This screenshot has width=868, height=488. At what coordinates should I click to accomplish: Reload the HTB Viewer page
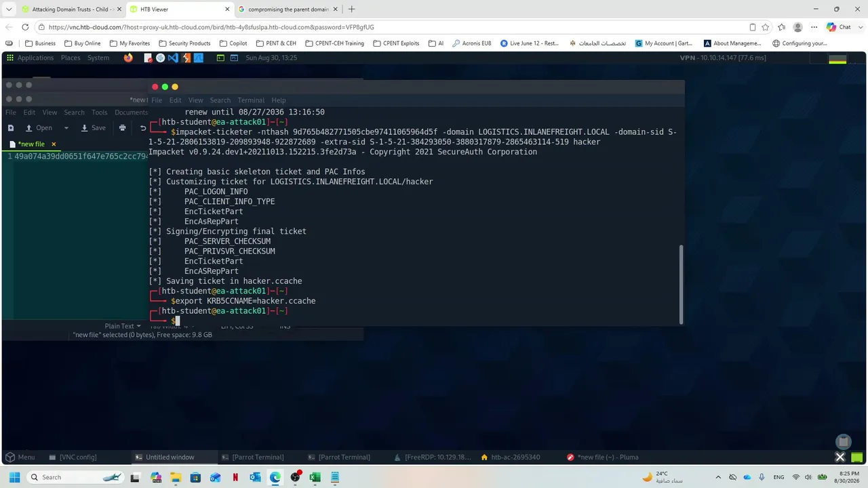tap(25, 27)
